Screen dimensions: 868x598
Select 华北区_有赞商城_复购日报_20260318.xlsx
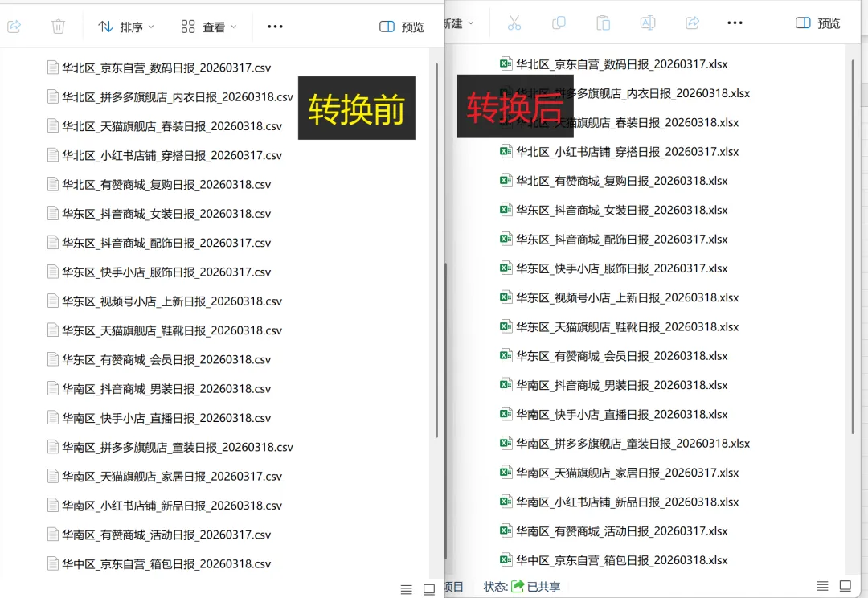click(x=614, y=181)
